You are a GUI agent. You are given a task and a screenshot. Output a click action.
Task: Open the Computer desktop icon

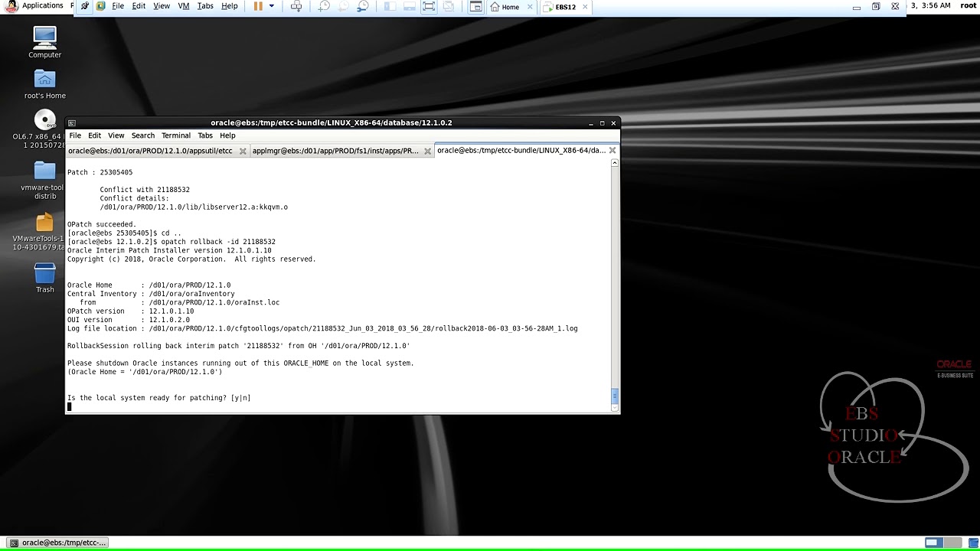[x=45, y=42]
